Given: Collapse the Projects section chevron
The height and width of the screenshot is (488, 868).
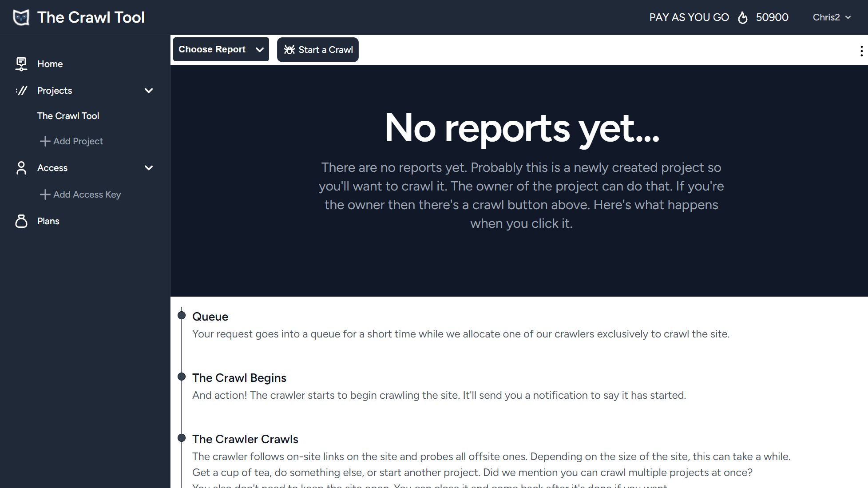Looking at the screenshot, I should [149, 91].
